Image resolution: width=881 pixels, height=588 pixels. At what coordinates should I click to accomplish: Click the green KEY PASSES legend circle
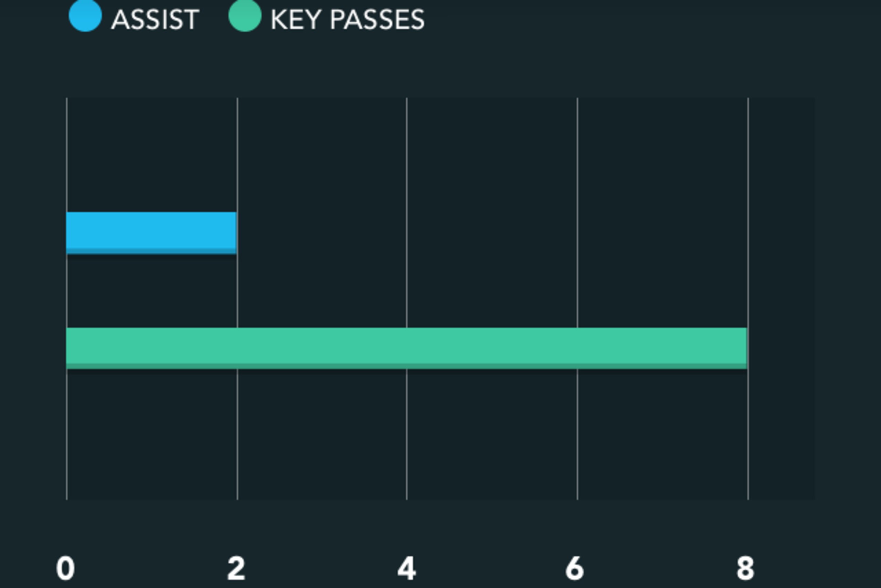(x=245, y=15)
